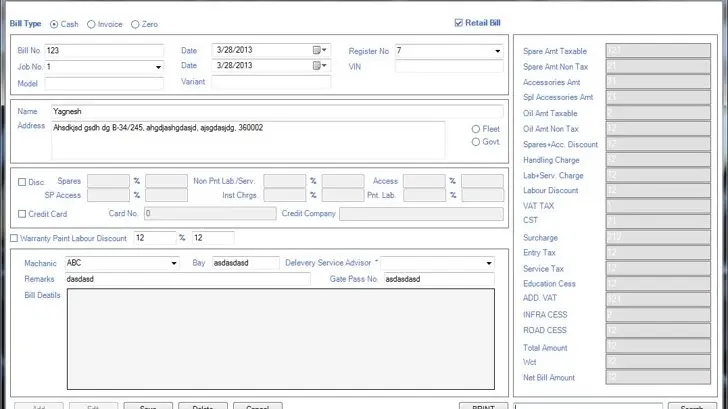Open the Delevery Service Advisor dropdown
Screen dimensions: 728x409
(489, 263)
